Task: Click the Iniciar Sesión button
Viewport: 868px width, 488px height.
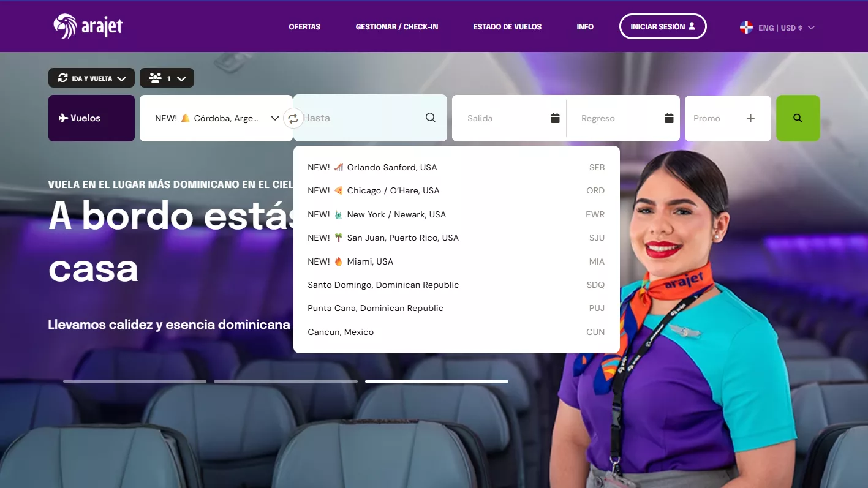Action: (662, 27)
